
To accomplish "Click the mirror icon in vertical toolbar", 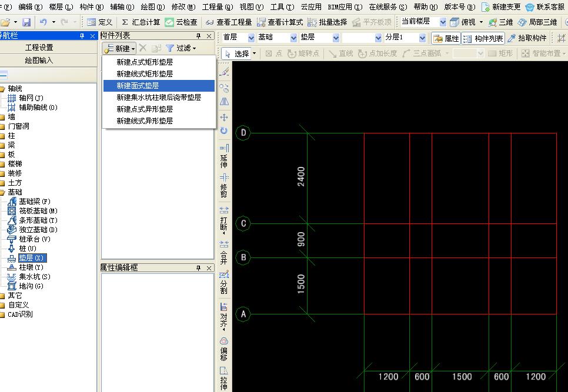I will point(224,102).
